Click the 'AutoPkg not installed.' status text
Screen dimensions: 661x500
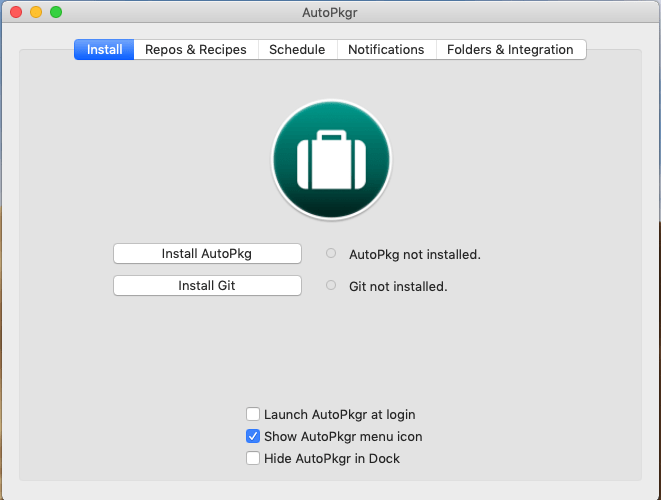click(x=414, y=255)
